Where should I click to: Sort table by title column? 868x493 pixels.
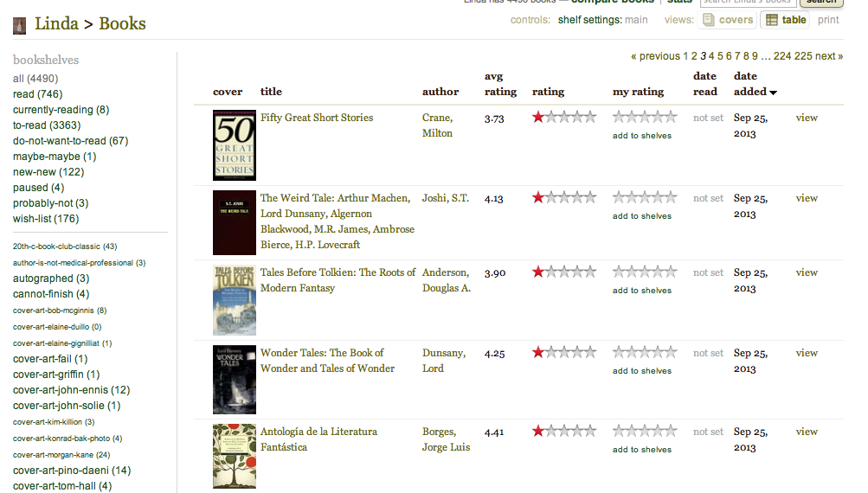pyautogui.click(x=271, y=92)
